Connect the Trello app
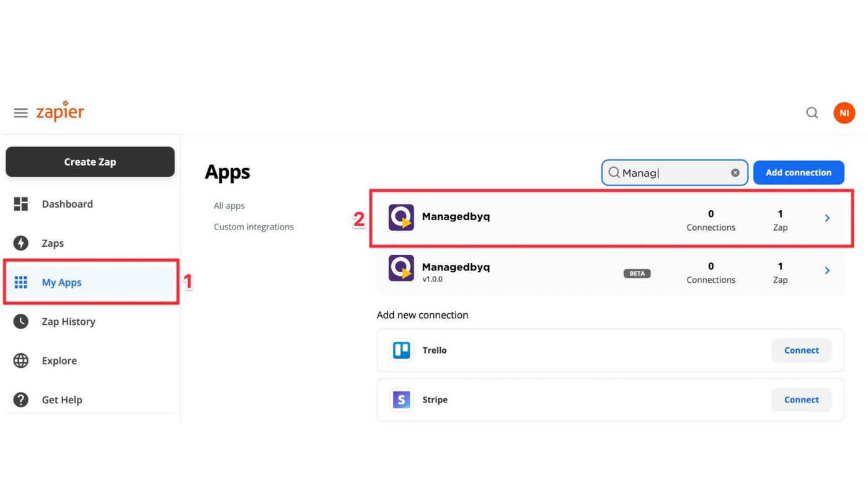The image size is (868, 488). click(801, 350)
